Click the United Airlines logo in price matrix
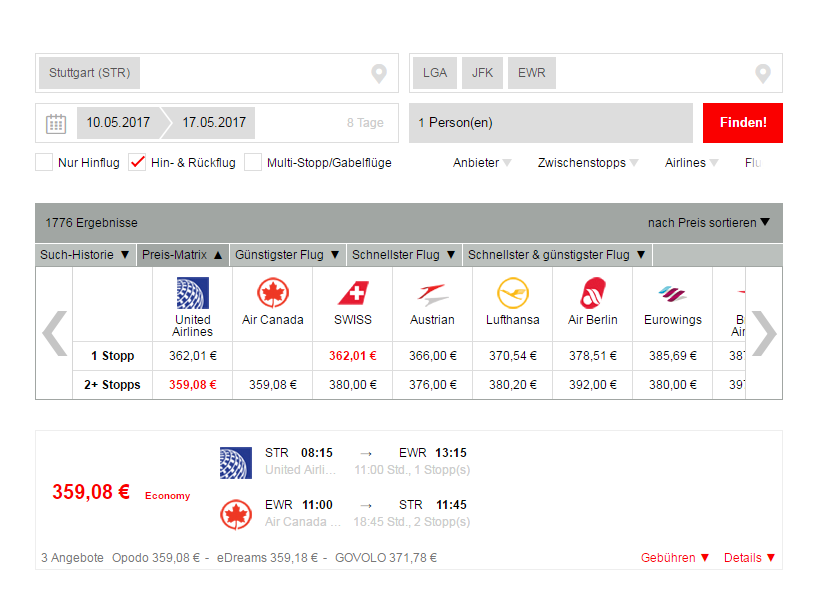Screen dimensions: 820x597 click(x=192, y=293)
